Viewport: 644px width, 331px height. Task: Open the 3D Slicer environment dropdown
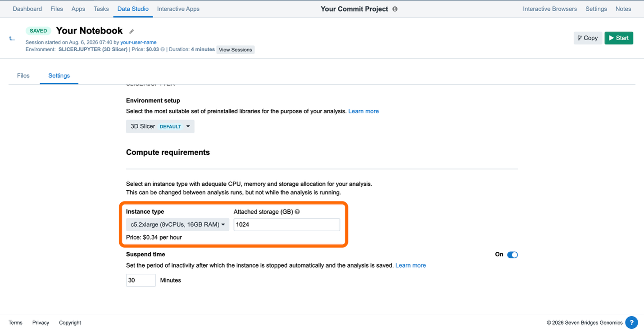point(160,126)
